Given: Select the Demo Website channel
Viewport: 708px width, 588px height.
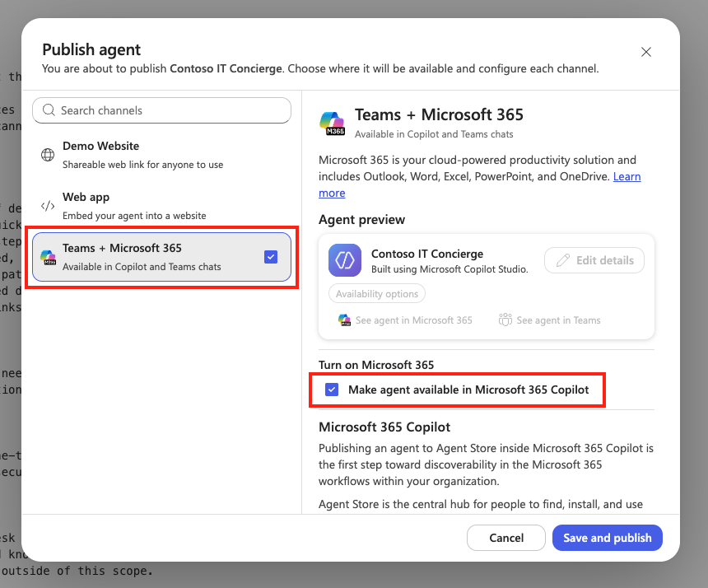Looking at the screenshot, I should (x=161, y=155).
